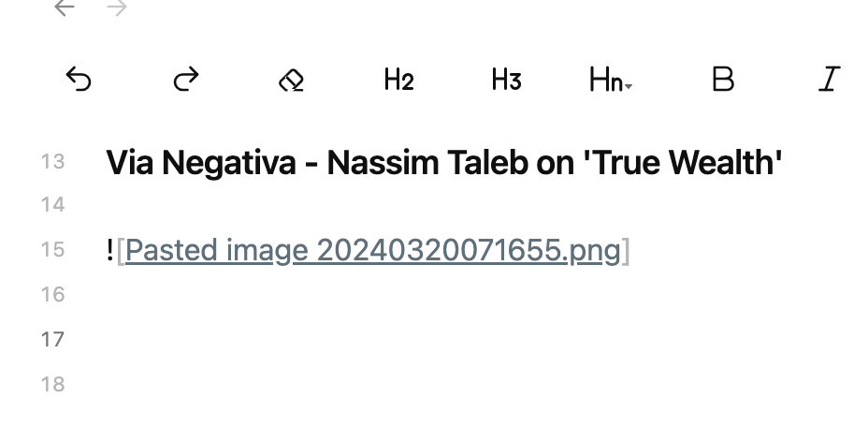Apply H2 heading format
This screenshot has height=427, width=868.
click(x=398, y=80)
